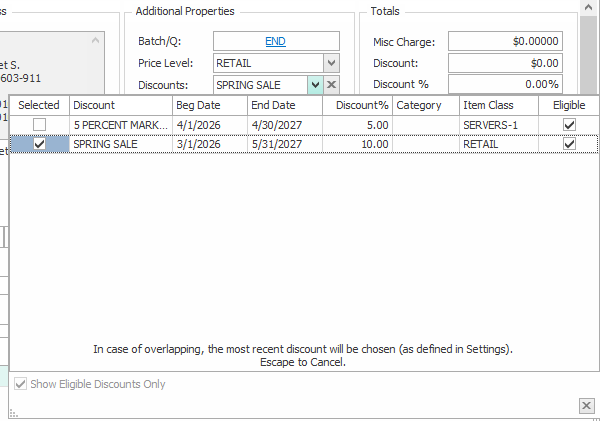The width and height of the screenshot is (600, 421).
Task: Check the Selected box for 5 PERCENT MARK discount
Action: (x=39, y=124)
